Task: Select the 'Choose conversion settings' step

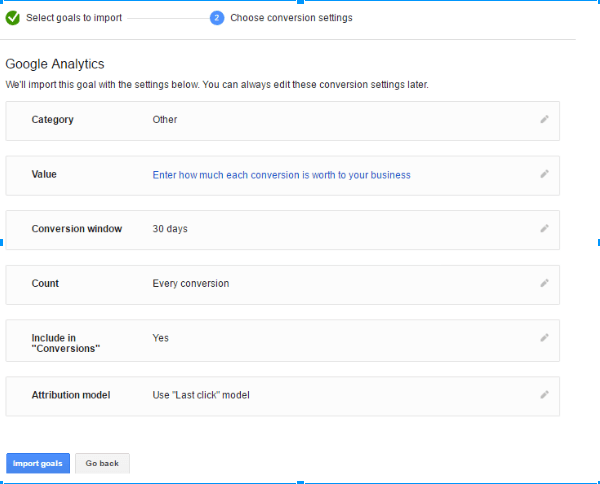Action: pos(291,18)
